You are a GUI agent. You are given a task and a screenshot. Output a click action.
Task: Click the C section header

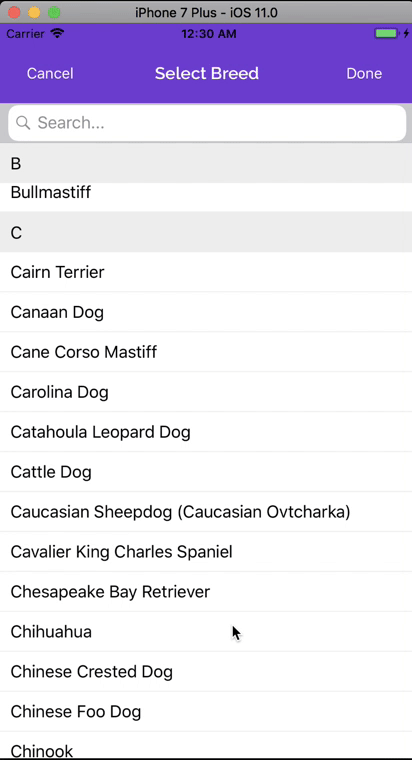click(206, 232)
